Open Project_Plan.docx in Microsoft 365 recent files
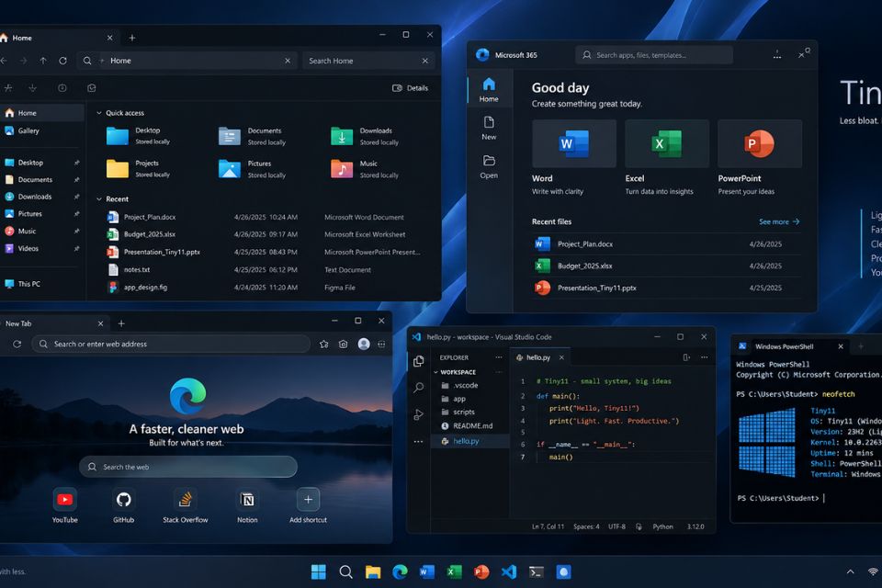The height and width of the screenshot is (588, 882). tap(666, 243)
